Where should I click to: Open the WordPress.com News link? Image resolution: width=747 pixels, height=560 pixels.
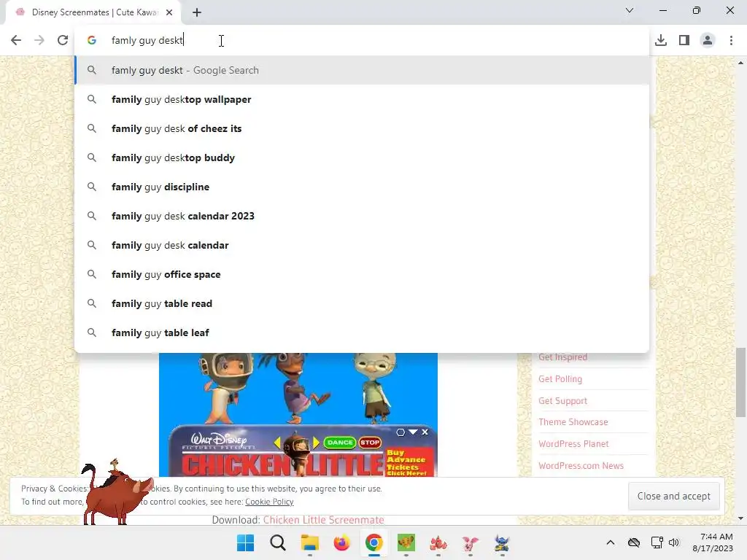click(x=581, y=465)
